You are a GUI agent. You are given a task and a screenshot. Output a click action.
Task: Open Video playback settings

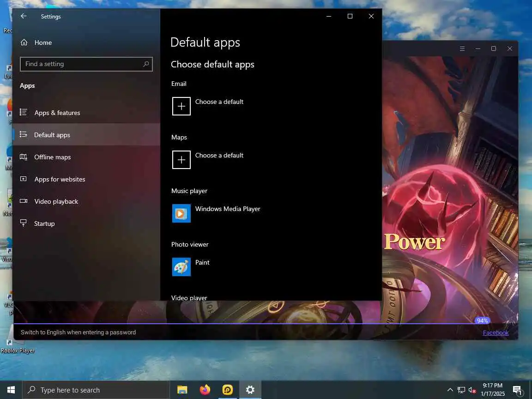point(86,201)
